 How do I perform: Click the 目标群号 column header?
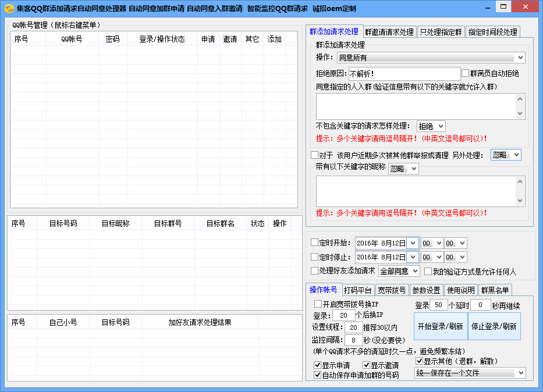[168, 223]
